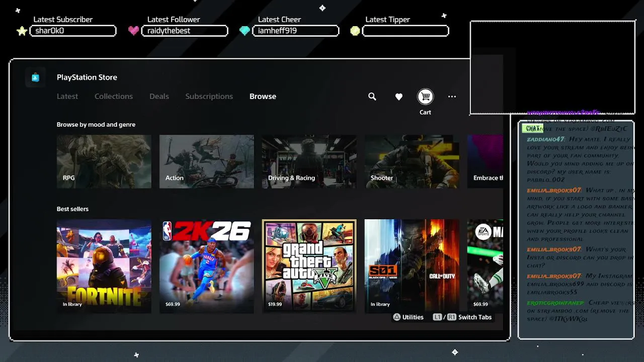
Task: Click the $69.99 price on NBA 2K26
Action: pyautogui.click(x=173, y=304)
